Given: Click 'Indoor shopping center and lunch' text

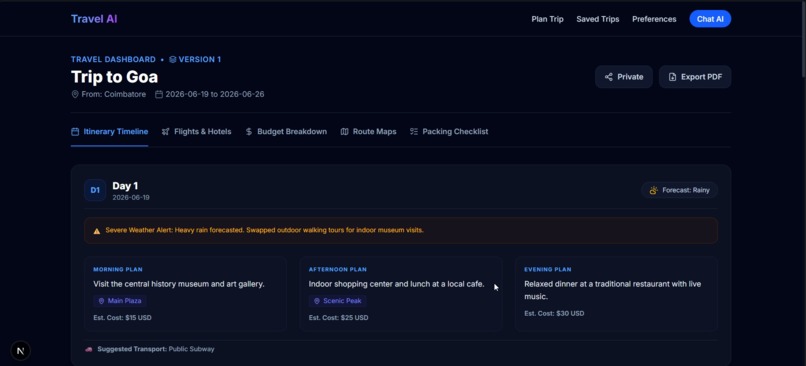Looking at the screenshot, I should click(368, 284).
